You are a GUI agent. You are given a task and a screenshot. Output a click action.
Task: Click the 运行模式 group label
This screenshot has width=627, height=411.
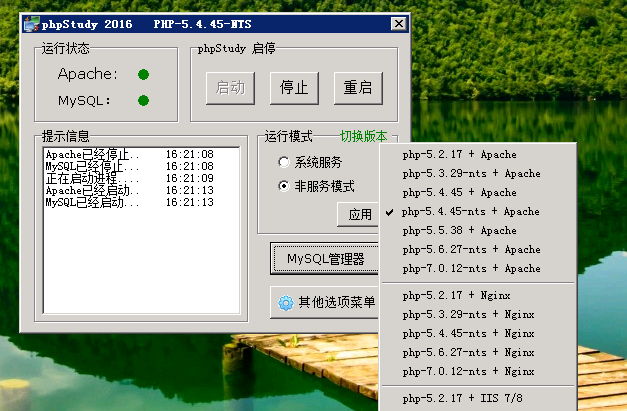(288, 136)
